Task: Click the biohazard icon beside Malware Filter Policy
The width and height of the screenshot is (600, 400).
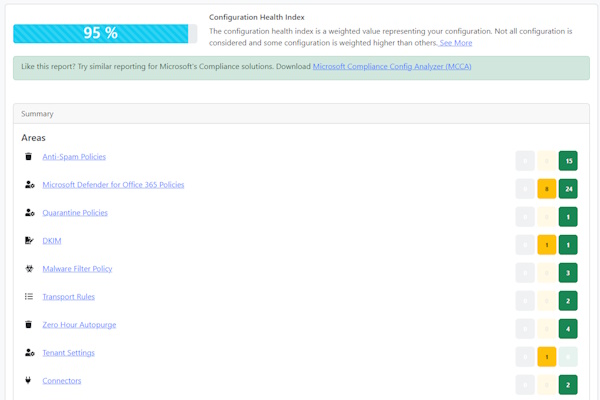Action: (29, 269)
